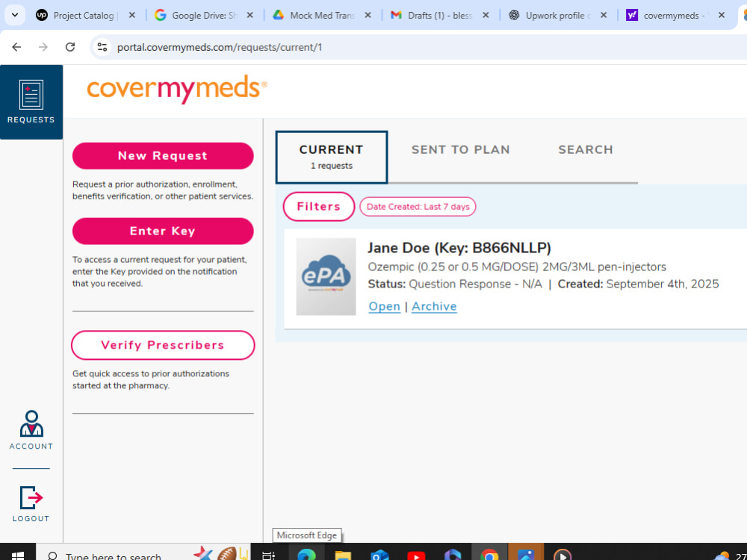Switch to the Mock Med Trans tab

[x=323, y=15]
